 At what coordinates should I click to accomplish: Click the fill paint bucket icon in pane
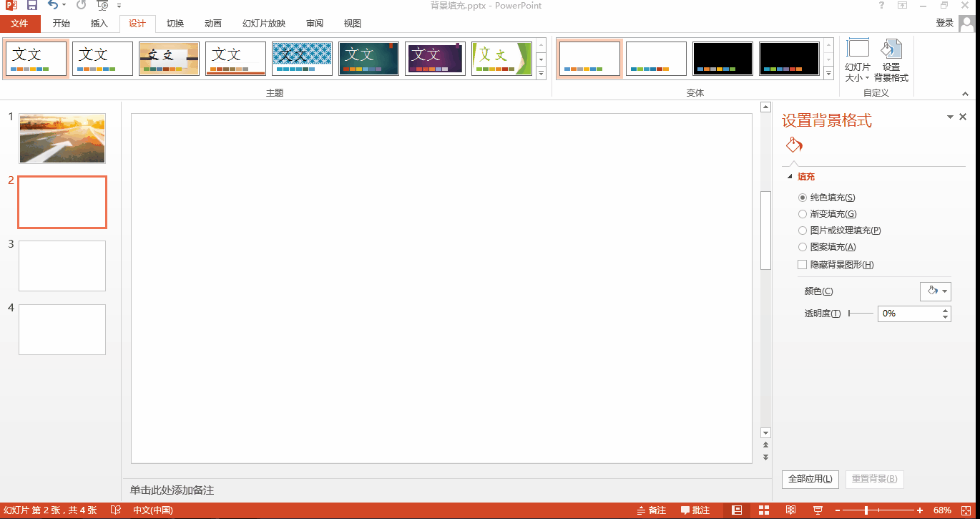[x=794, y=145]
